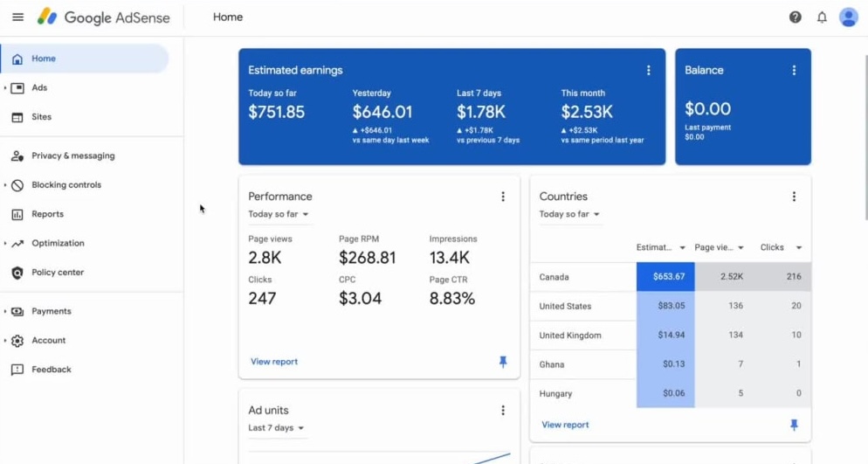Open the help question mark icon
Viewport: 868px width, 464px height.
pyautogui.click(x=795, y=17)
